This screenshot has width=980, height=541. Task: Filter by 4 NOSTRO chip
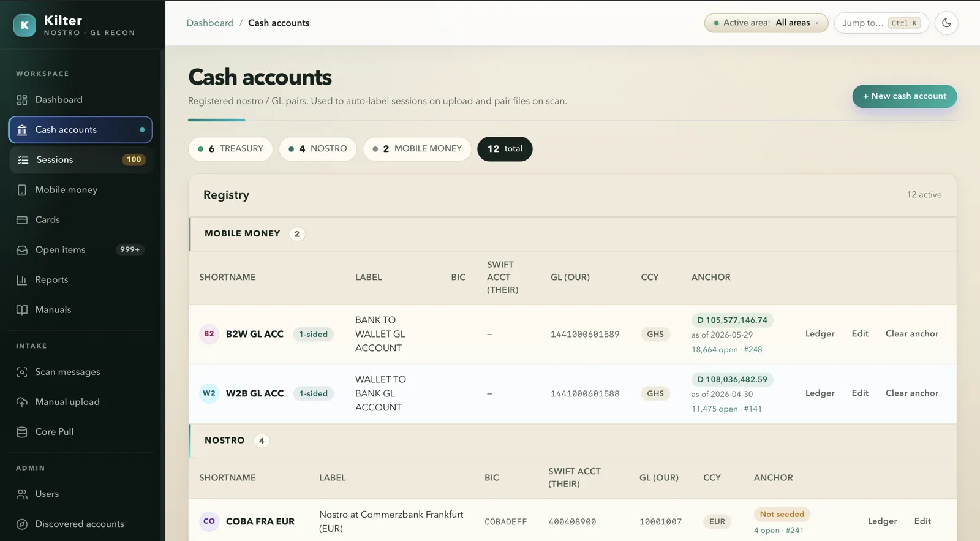point(317,149)
